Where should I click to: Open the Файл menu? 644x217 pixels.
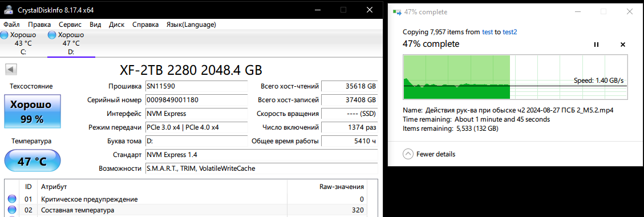click(x=11, y=25)
